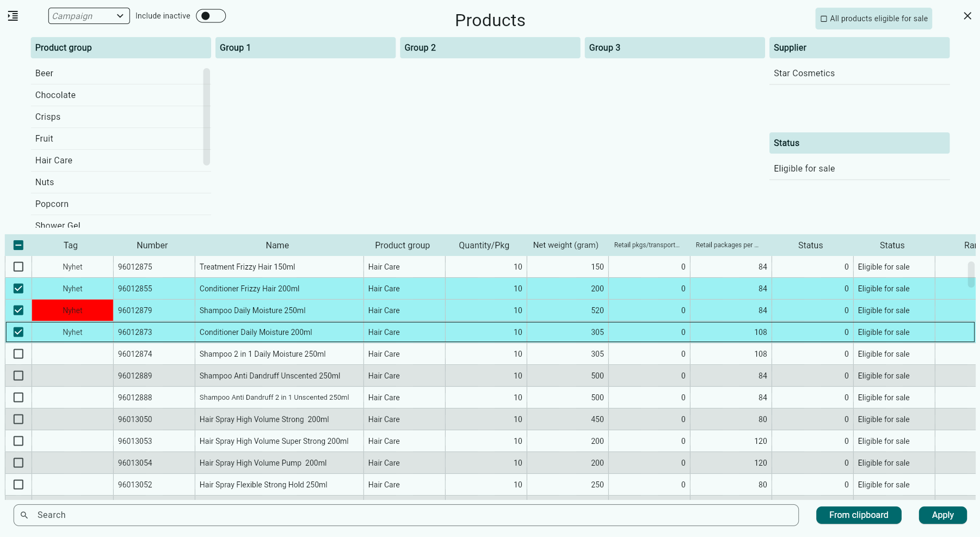Click net weight 520 cell
The height and width of the screenshot is (537, 980).
click(x=568, y=310)
